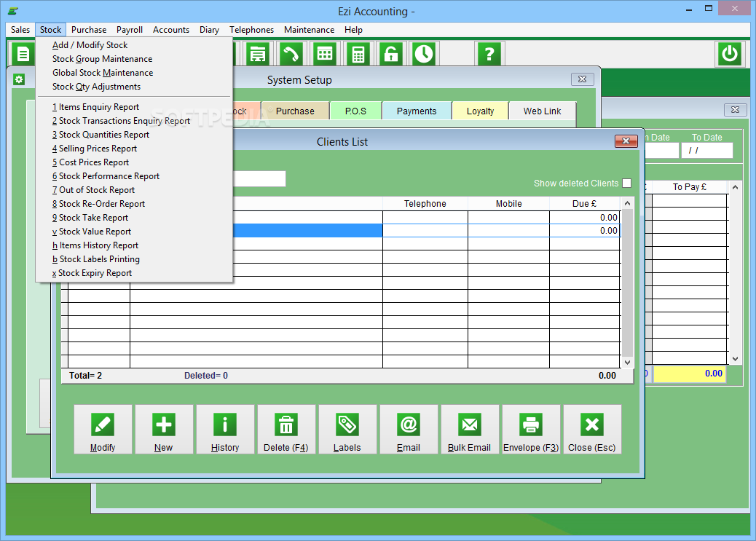The width and height of the screenshot is (756, 541).
Task: Open client History button
Action: point(225,429)
